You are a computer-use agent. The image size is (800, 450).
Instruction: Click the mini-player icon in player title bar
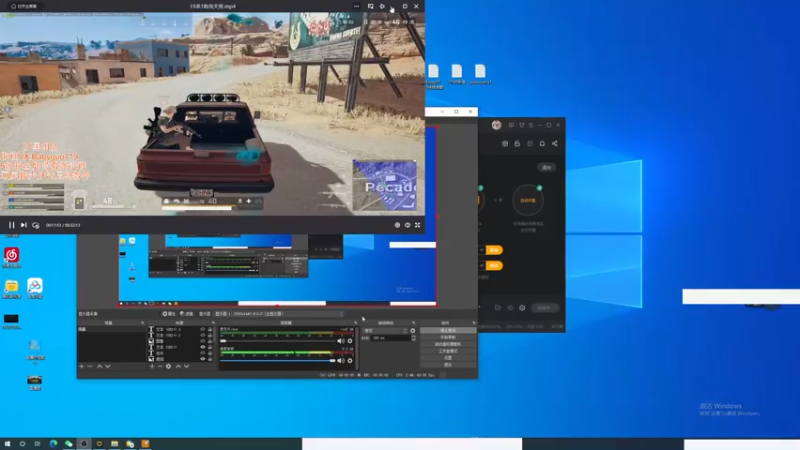(370, 6)
